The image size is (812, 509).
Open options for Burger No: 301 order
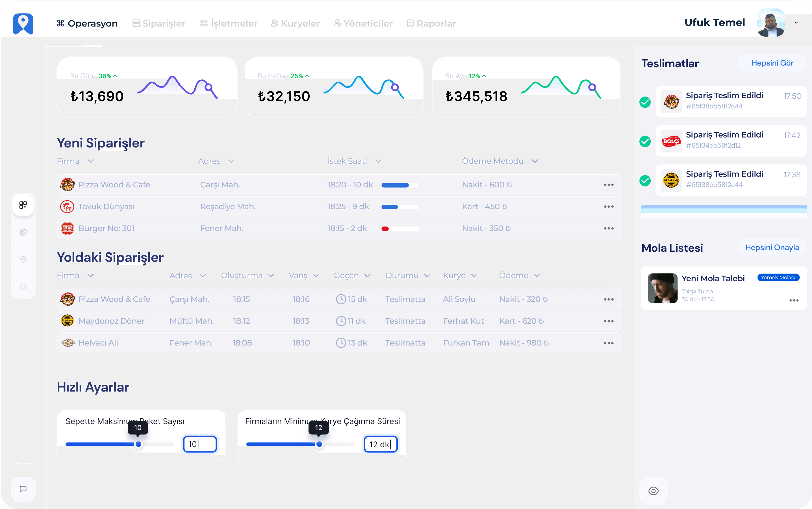click(608, 229)
